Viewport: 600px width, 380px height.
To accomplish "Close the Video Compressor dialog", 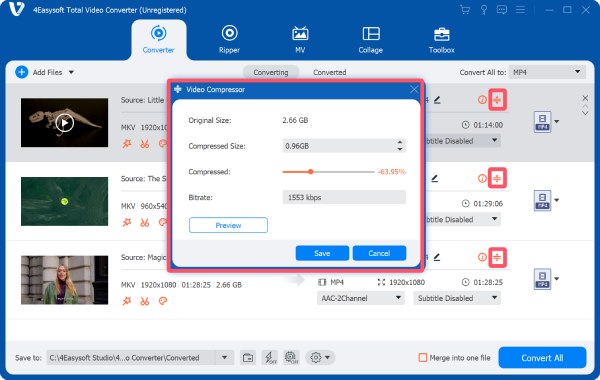I will click(414, 90).
